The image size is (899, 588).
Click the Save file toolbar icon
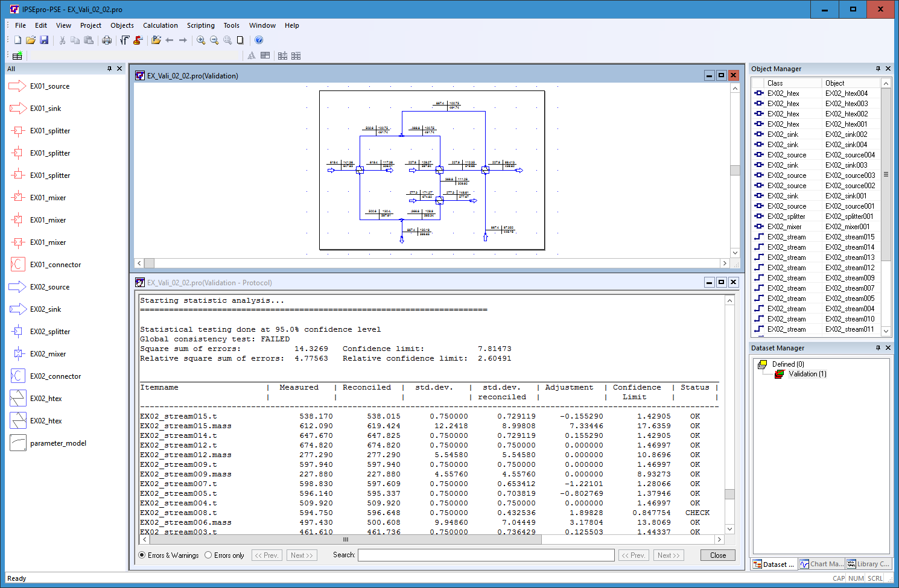[x=44, y=40]
